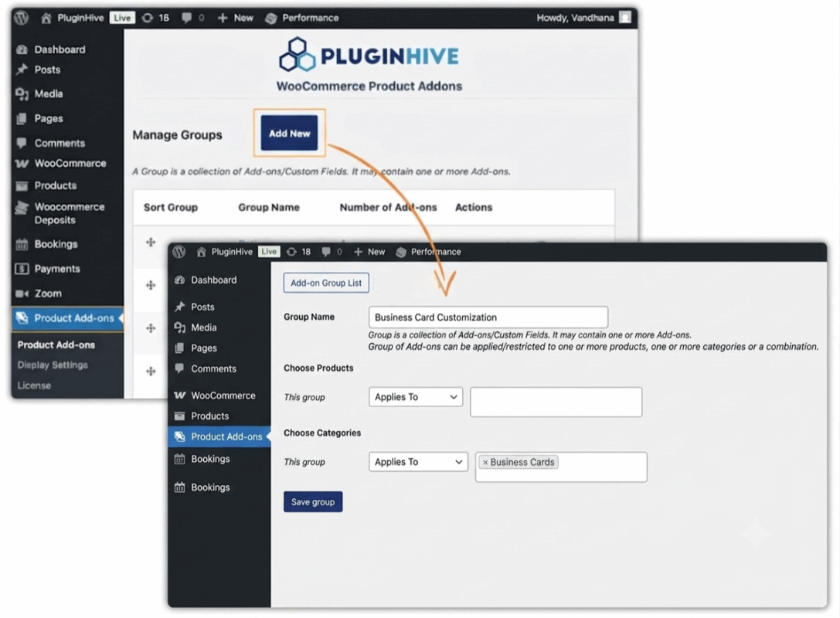The height and width of the screenshot is (618, 840).
Task: Open Applies To dropdown under Choose Products
Action: (416, 397)
